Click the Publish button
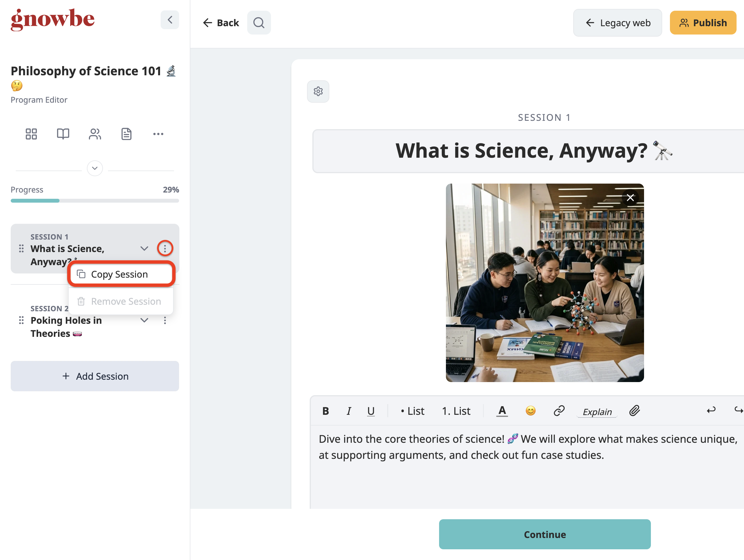 [703, 23]
